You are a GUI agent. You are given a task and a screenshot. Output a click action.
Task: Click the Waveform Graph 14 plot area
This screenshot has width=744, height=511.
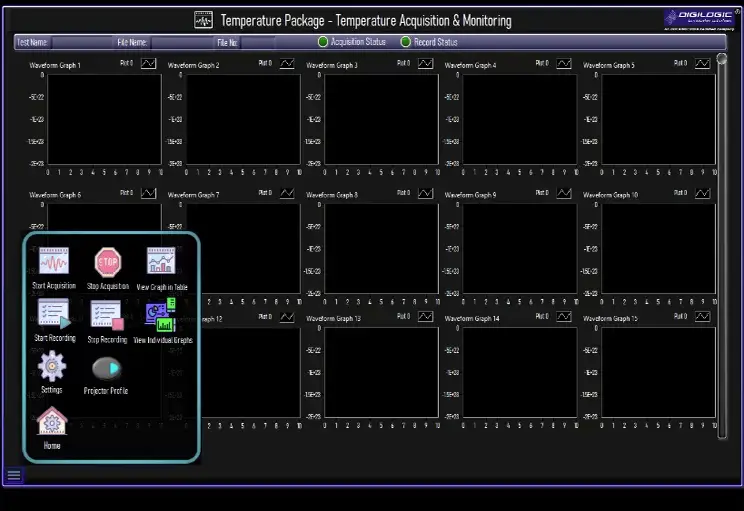(519, 373)
